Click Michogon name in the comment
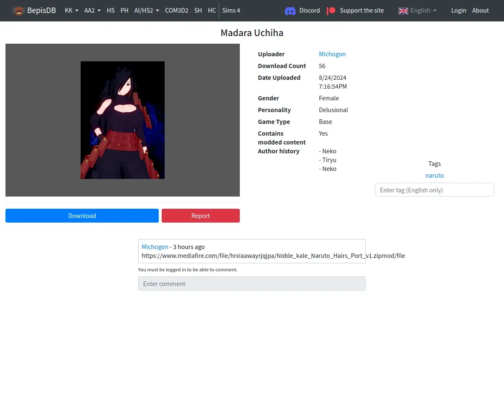Screen dimensions: 504x420 (x=155, y=247)
